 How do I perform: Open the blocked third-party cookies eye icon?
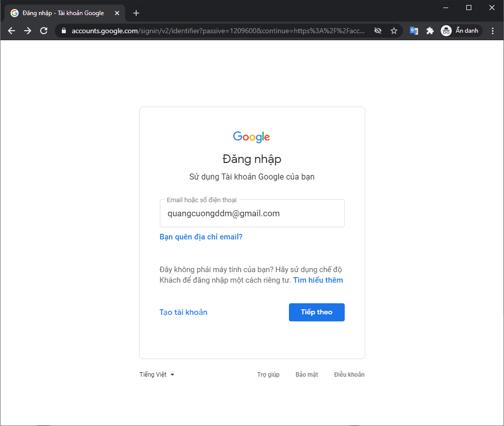click(x=378, y=31)
